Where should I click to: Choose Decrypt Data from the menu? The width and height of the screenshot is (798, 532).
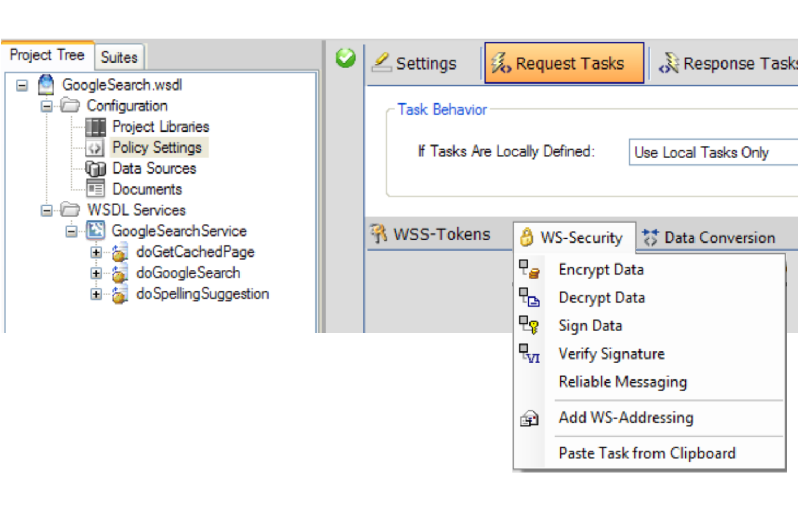(x=649, y=297)
